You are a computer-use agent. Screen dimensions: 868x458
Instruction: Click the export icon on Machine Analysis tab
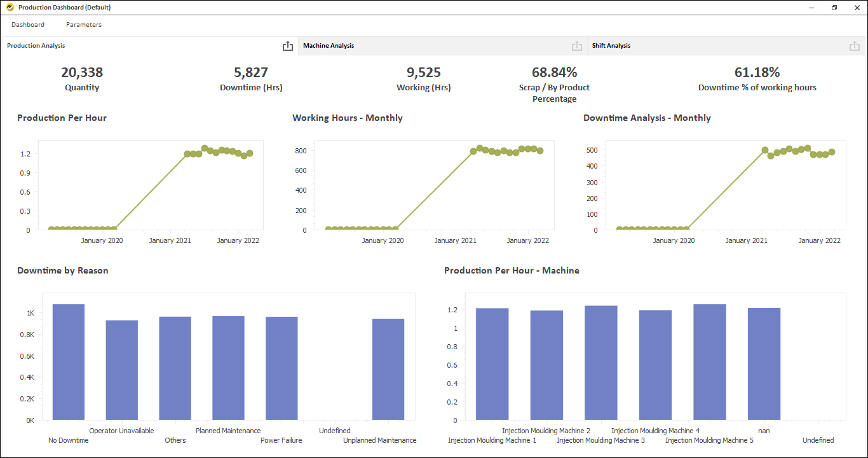577,46
